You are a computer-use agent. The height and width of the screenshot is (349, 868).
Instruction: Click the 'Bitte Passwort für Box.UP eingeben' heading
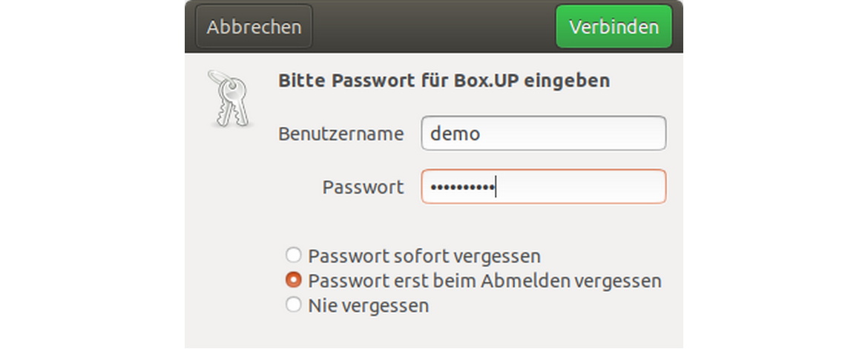click(x=444, y=80)
